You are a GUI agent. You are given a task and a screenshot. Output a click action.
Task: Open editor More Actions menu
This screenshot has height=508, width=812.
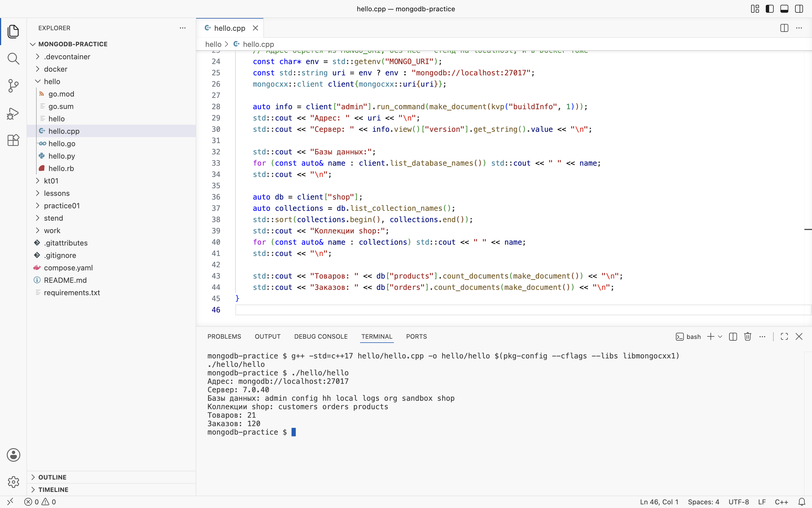pos(799,28)
